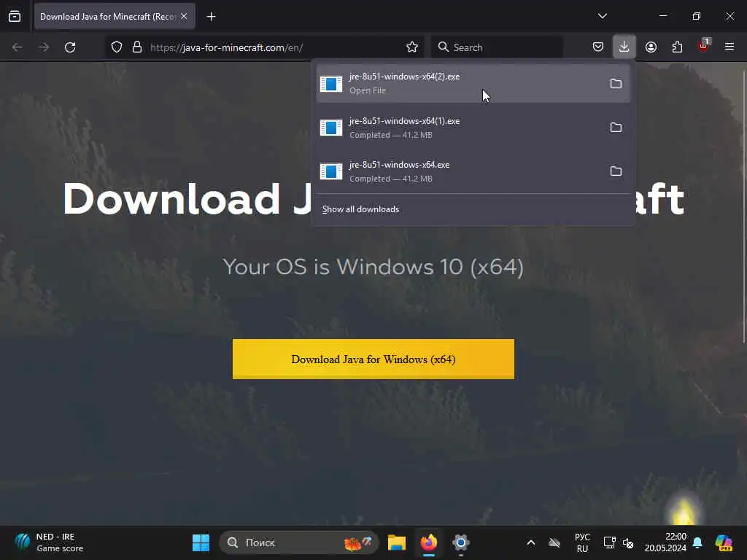Reload the current page
The height and width of the screenshot is (560, 747).
click(x=70, y=47)
